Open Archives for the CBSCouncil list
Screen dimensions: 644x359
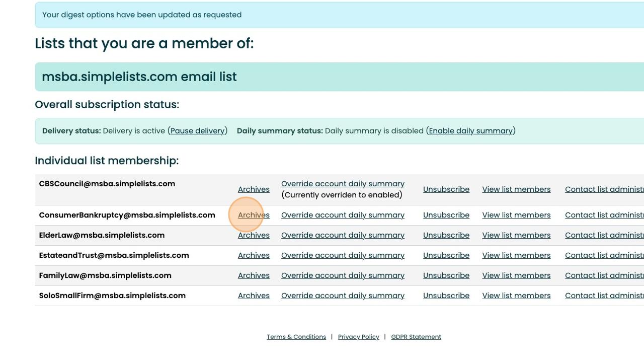pyautogui.click(x=254, y=189)
